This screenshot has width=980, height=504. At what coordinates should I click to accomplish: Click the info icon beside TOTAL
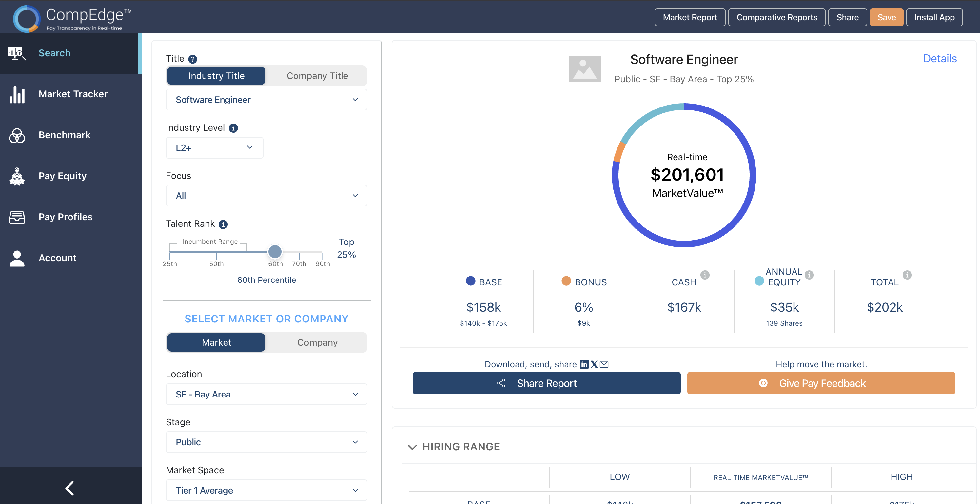(907, 275)
